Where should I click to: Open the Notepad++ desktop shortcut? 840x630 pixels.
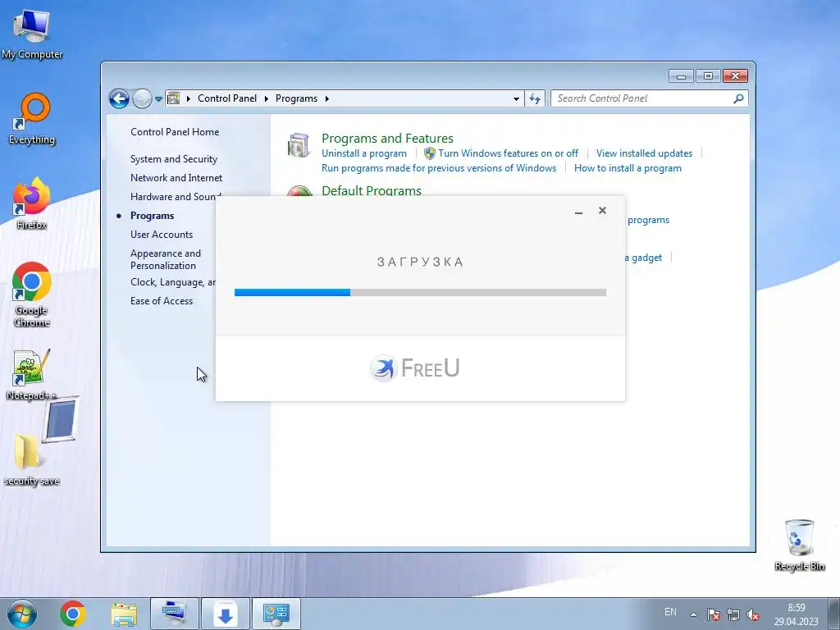32,374
